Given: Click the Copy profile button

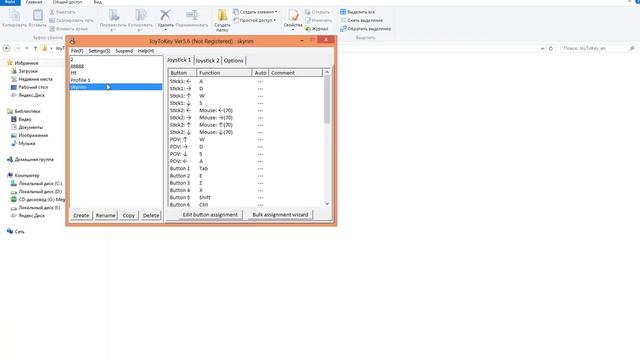Looking at the screenshot, I should click(x=129, y=215).
